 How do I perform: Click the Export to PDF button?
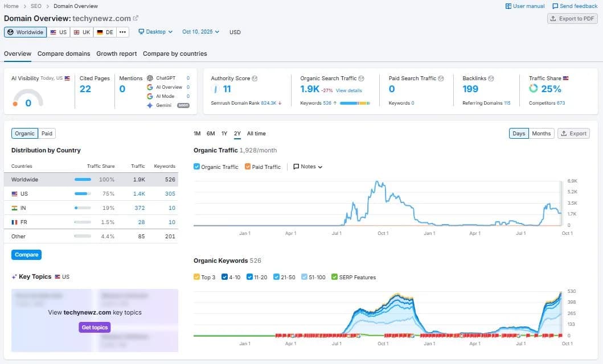pos(573,18)
